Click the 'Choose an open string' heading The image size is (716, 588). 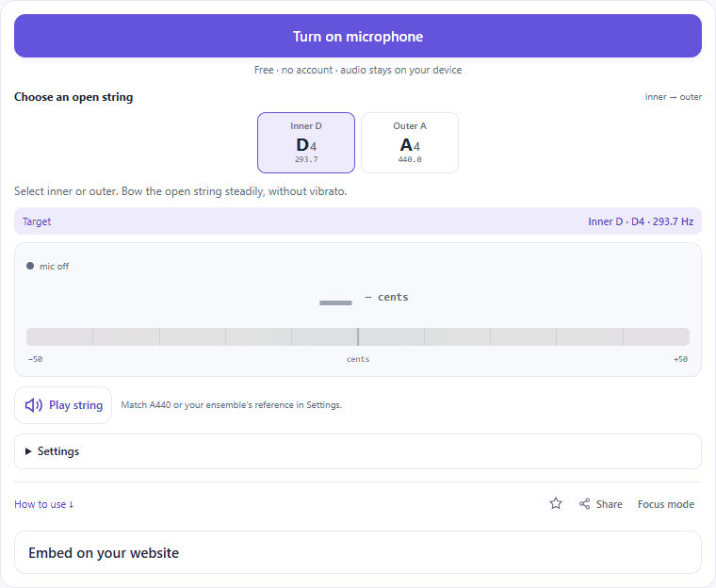coord(73,97)
